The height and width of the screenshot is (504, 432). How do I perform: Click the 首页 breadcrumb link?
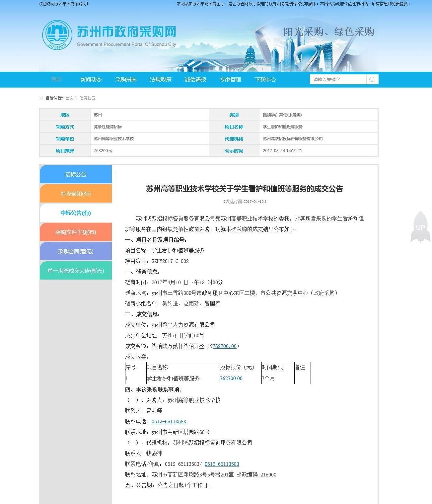point(69,98)
